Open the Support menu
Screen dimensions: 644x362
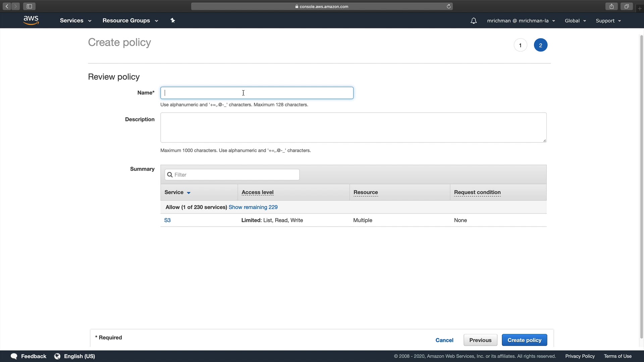608,21
